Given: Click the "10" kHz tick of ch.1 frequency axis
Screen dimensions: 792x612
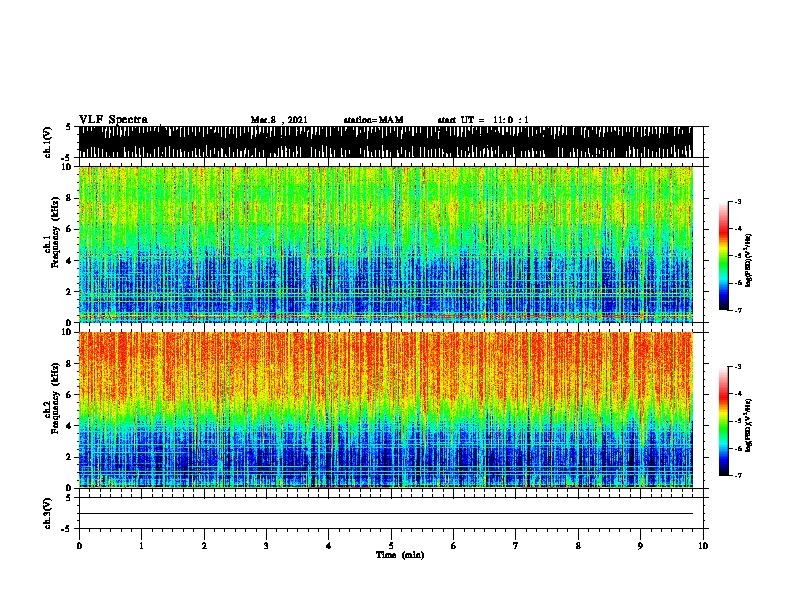Looking at the screenshot, I should coord(67,167).
